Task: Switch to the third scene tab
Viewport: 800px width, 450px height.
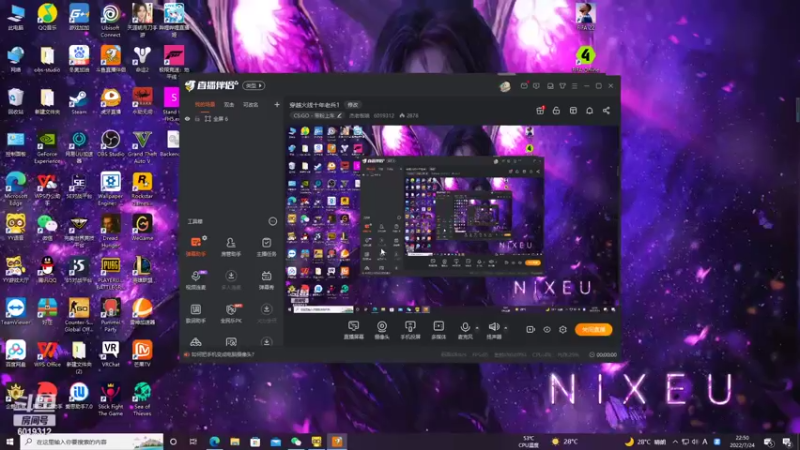Action: pyautogui.click(x=251, y=105)
